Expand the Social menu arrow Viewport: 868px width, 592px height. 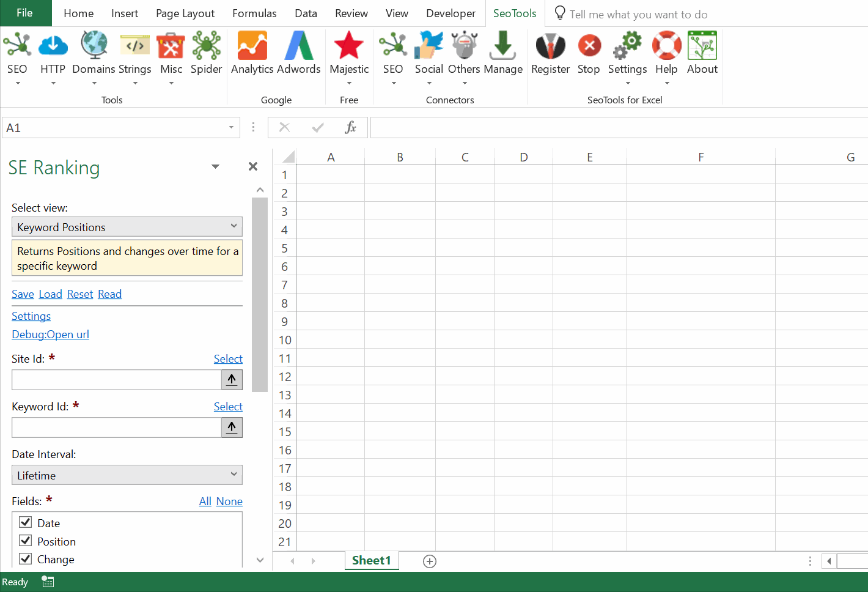[429, 83]
